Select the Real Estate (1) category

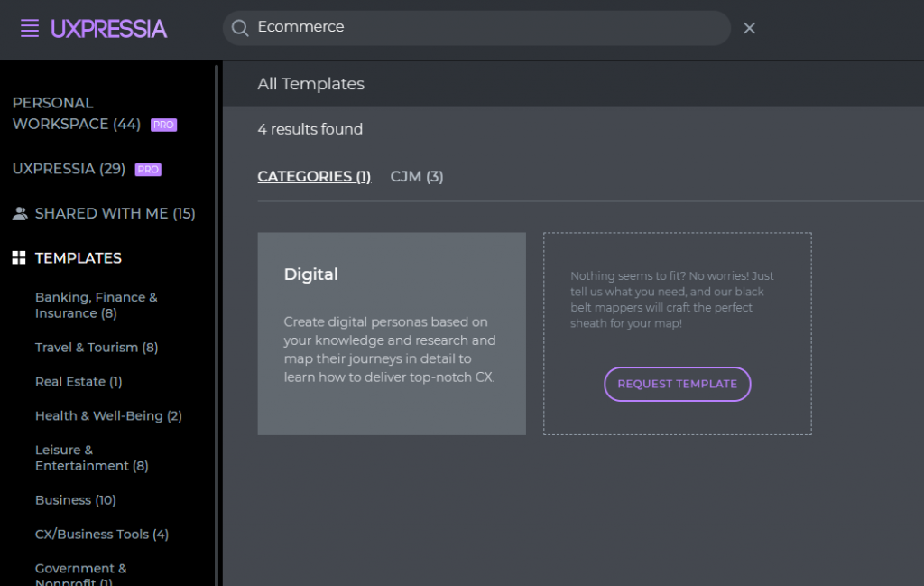79,381
